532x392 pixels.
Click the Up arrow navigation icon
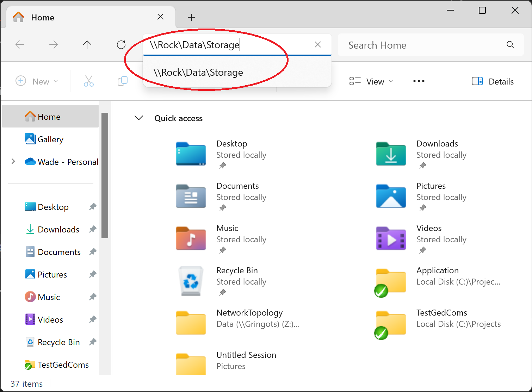coord(87,45)
